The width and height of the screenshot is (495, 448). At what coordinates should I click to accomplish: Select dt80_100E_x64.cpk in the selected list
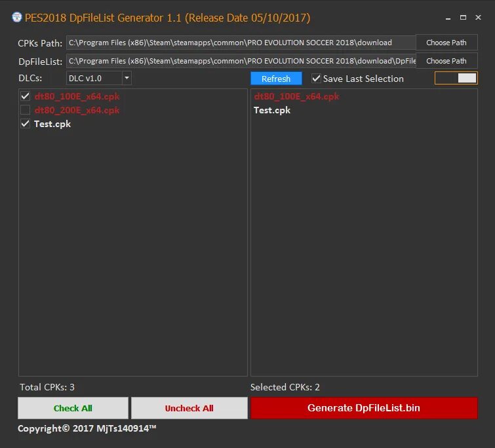296,96
